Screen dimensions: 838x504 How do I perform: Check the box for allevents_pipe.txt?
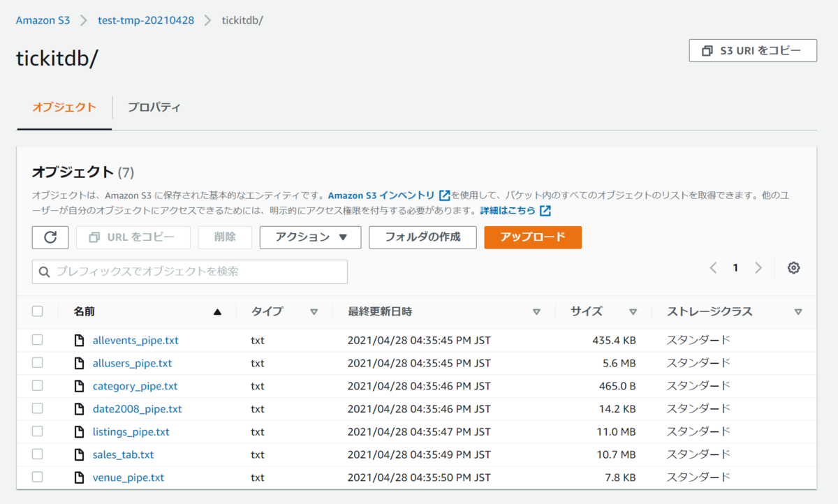coord(37,340)
